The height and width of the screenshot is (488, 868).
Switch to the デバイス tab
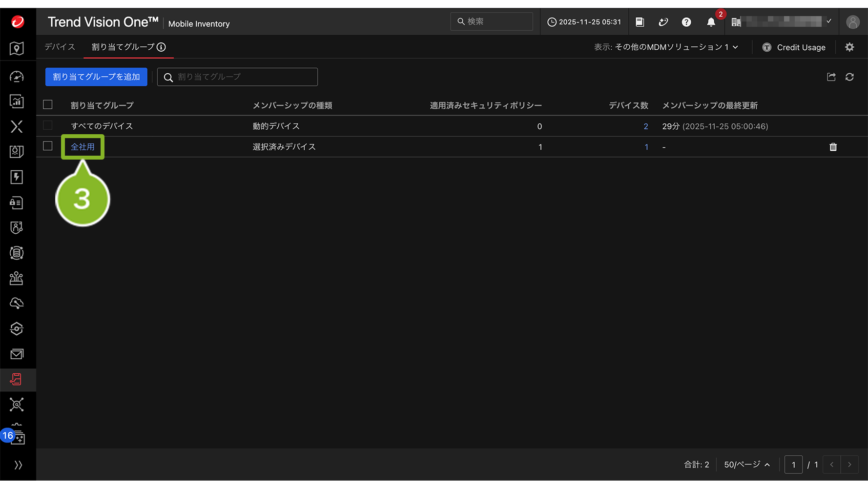[60, 47]
